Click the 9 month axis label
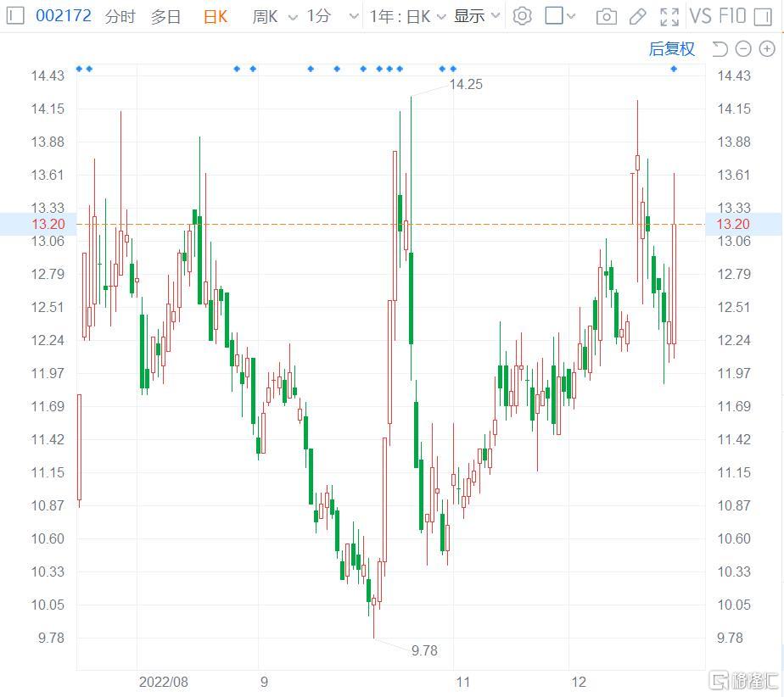 coord(264,682)
